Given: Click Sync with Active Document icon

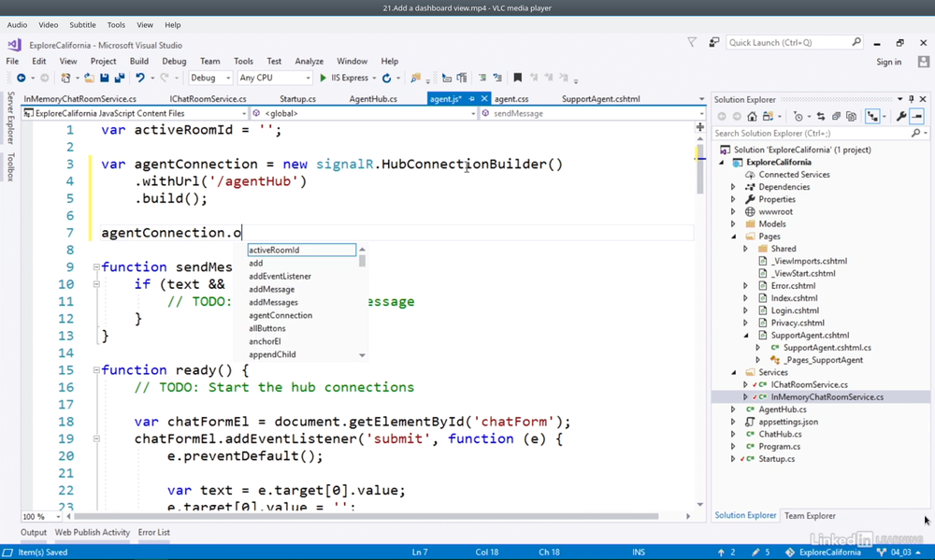Looking at the screenshot, I should pyautogui.click(x=821, y=116).
